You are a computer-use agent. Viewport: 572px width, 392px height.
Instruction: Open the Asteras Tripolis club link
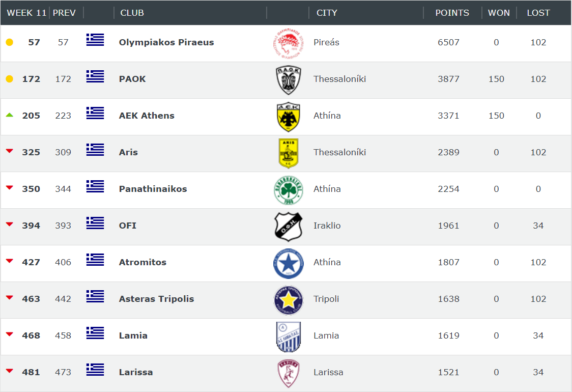coord(156,298)
